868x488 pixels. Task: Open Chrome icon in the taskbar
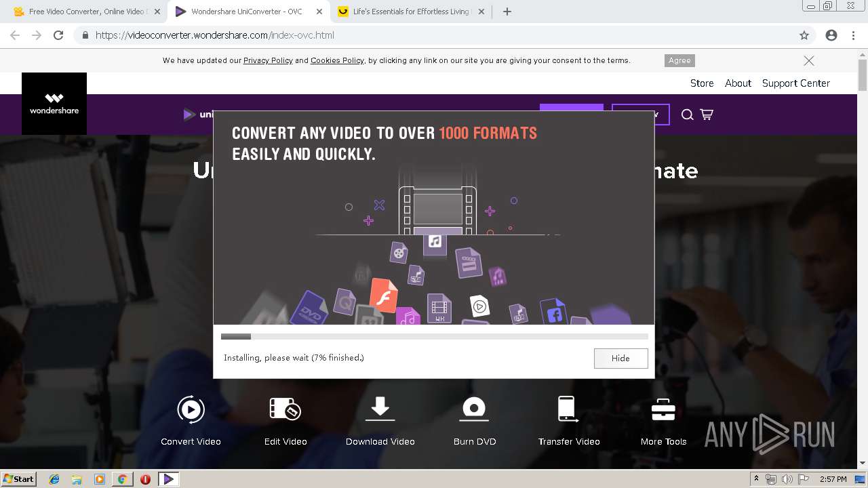click(x=122, y=479)
